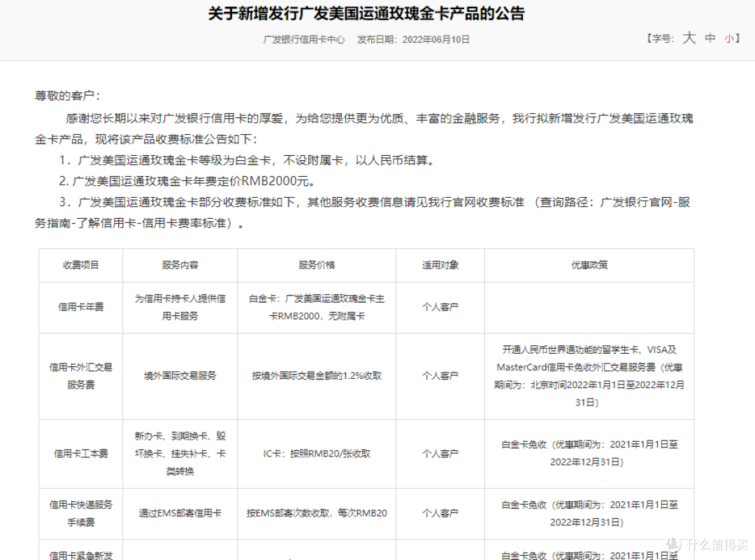Click item 3 line about 部分收费标准如下

[375, 202]
